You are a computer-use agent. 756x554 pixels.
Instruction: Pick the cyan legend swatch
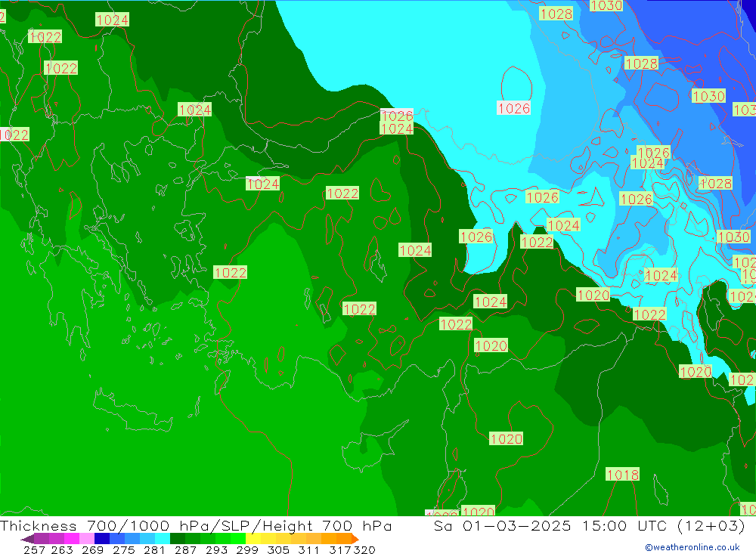coord(163,539)
